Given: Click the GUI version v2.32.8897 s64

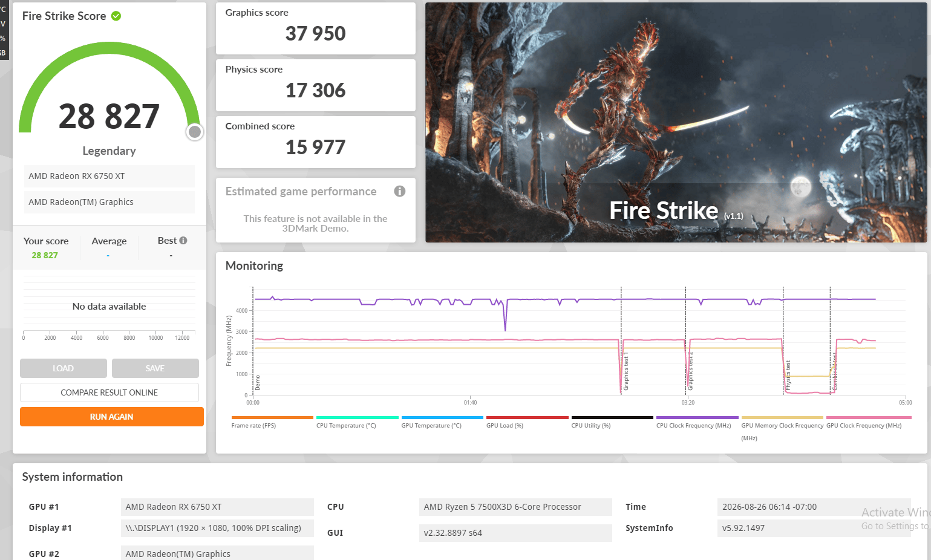Looking at the screenshot, I should 515,533.
